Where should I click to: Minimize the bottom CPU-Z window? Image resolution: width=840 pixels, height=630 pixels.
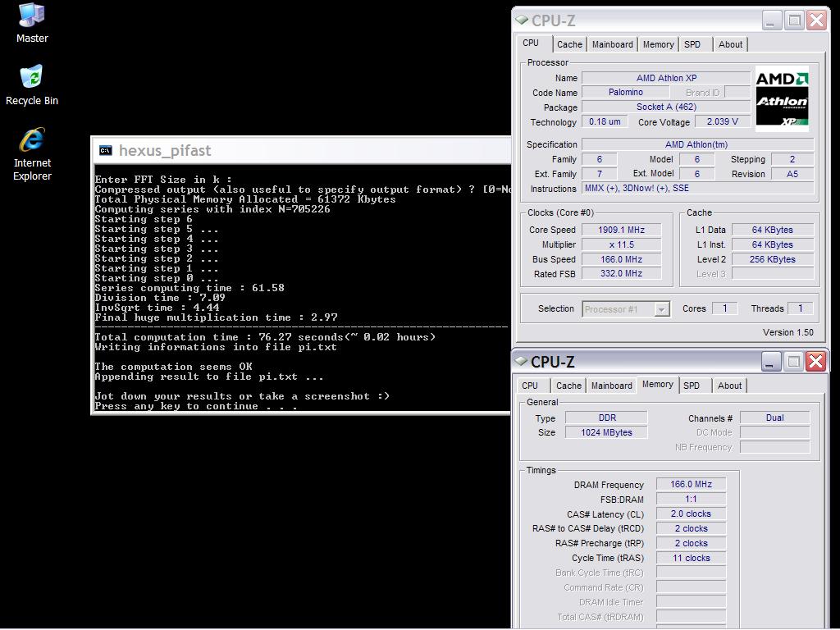click(x=770, y=362)
